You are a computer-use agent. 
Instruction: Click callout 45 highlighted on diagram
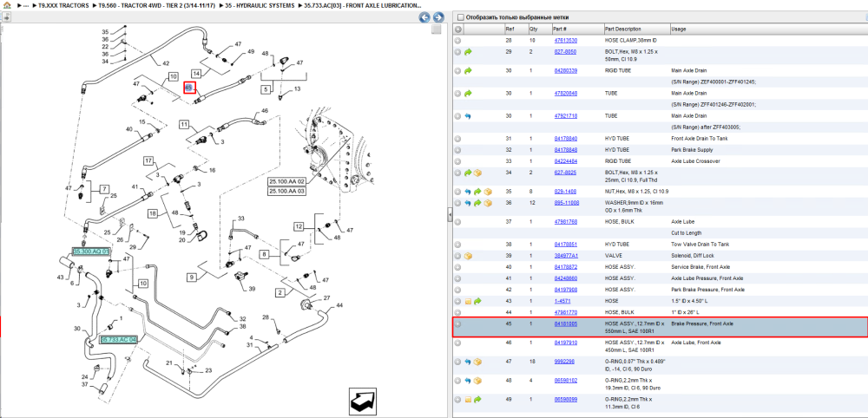(189, 88)
